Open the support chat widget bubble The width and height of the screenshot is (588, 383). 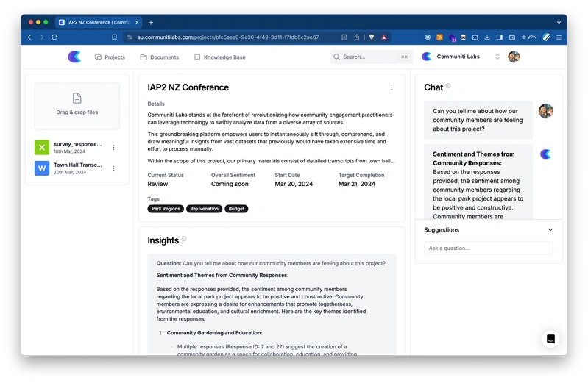[550, 339]
